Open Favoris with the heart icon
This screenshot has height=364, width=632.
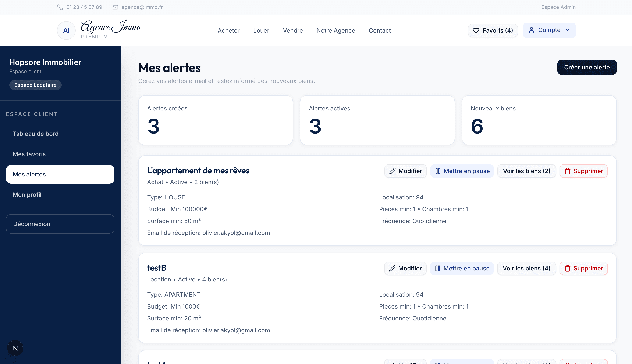(x=476, y=30)
